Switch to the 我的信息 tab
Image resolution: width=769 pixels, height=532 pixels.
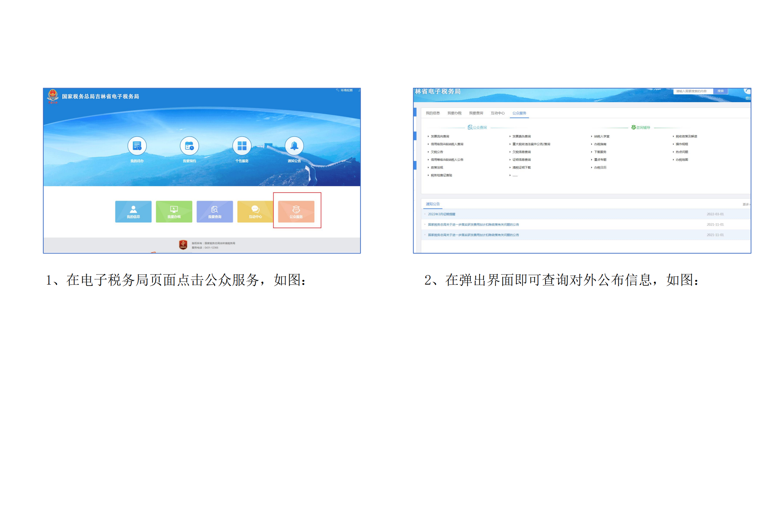pos(433,113)
